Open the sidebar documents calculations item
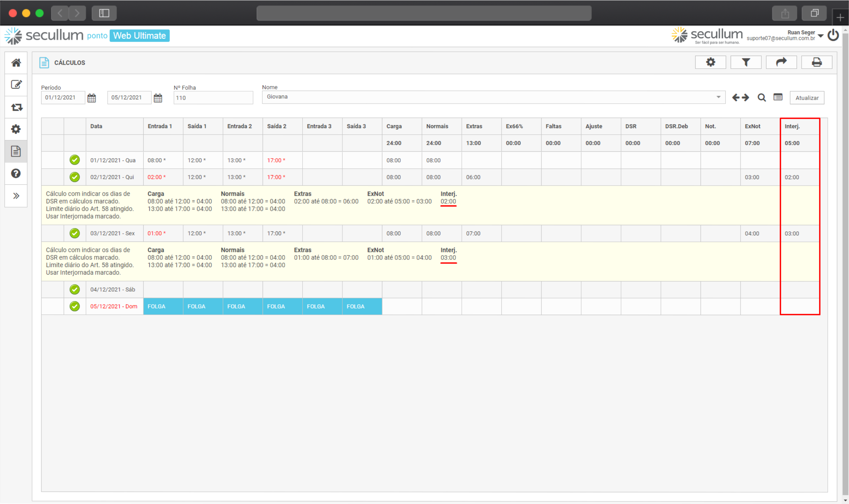This screenshot has width=849, height=504. (x=16, y=151)
